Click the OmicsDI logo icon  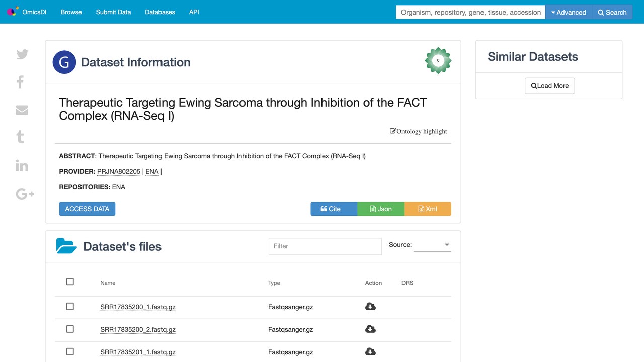tap(13, 11)
